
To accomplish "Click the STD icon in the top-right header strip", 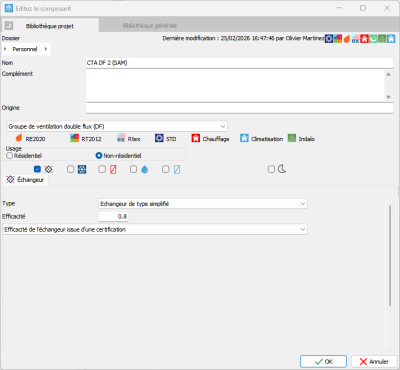I will click(x=329, y=38).
